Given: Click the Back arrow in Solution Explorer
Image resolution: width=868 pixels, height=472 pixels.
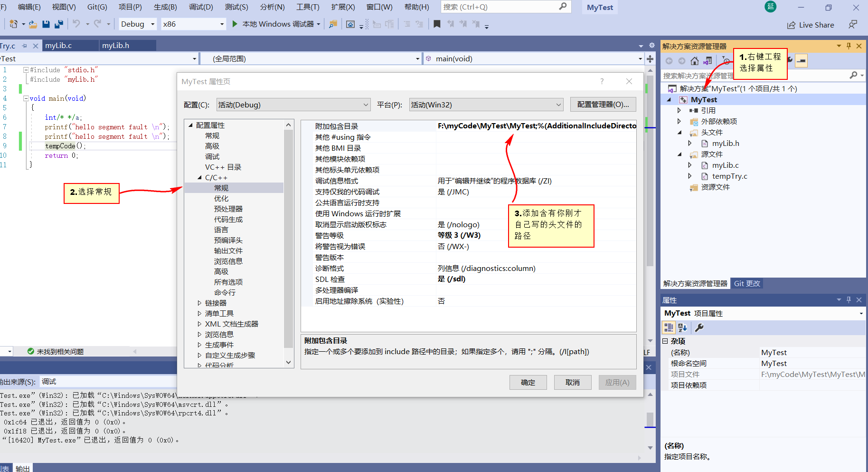Looking at the screenshot, I should point(669,61).
